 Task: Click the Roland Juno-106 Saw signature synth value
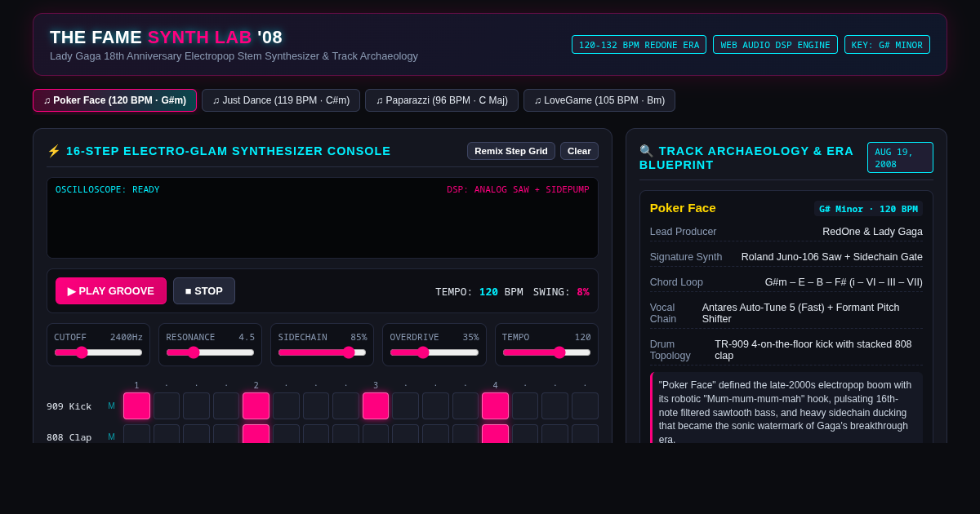point(832,257)
